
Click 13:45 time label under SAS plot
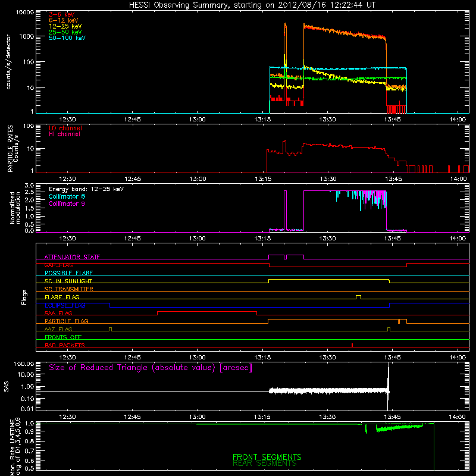(393, 417)
